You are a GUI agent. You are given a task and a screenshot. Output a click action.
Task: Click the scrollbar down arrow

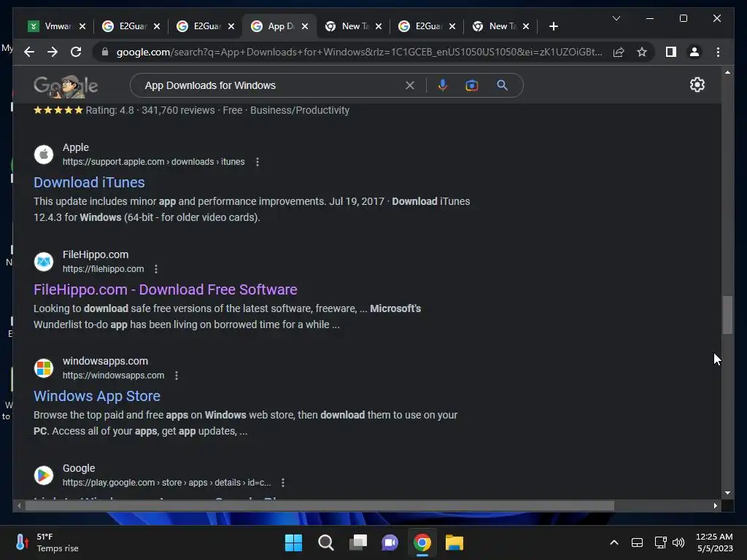(727, 493)
